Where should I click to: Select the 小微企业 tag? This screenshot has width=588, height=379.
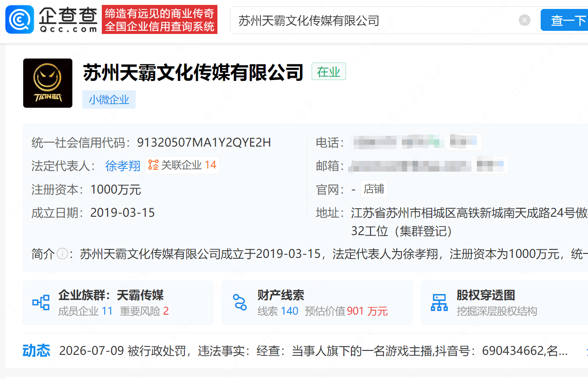[109, 100]
